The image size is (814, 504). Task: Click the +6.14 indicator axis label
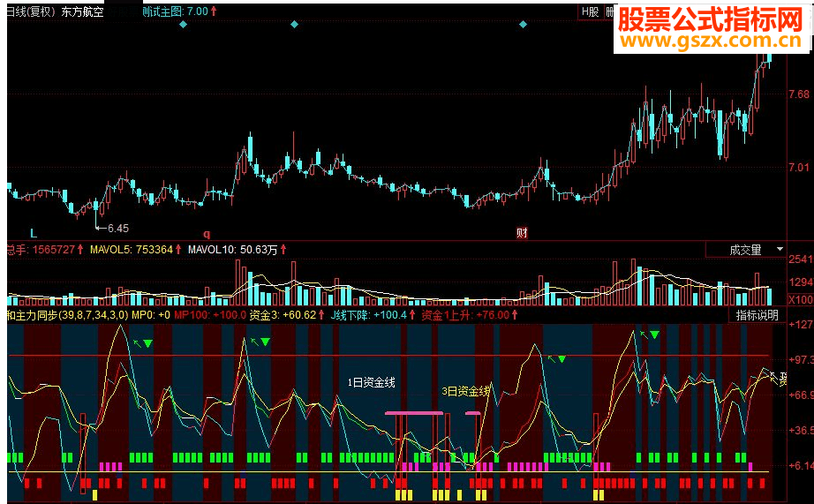point(801,465)
